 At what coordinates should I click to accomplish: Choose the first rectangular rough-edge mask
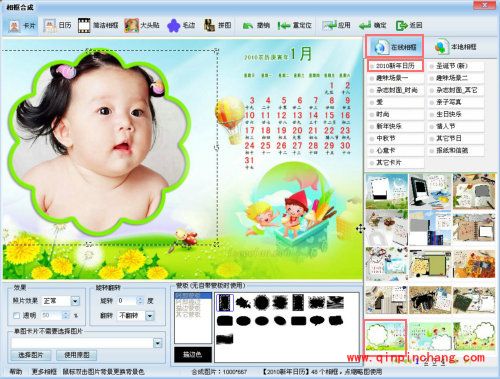[224, 302]
